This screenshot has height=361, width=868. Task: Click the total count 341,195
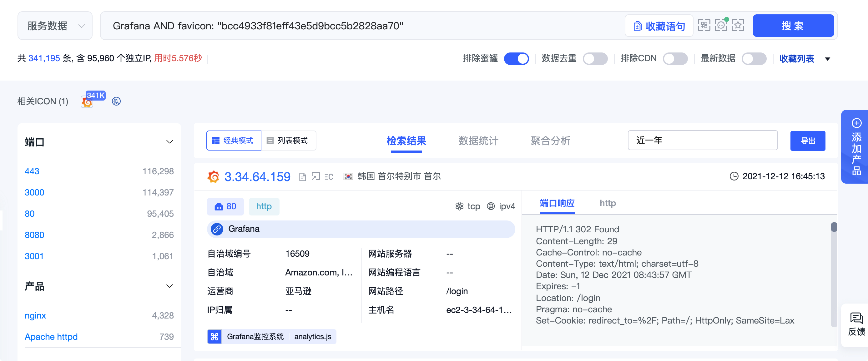[x=44, y=58]
